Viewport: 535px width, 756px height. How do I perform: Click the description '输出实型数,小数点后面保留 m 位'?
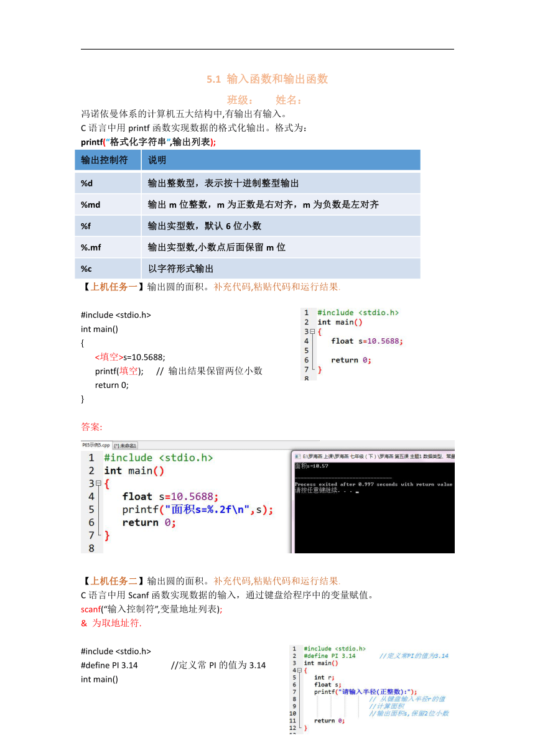click(x=216, y=247)
